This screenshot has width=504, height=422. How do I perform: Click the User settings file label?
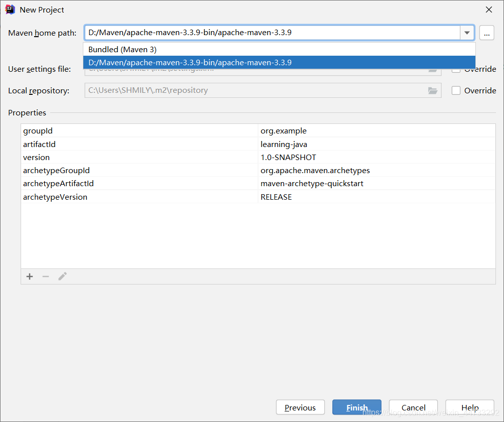(39, 69)
